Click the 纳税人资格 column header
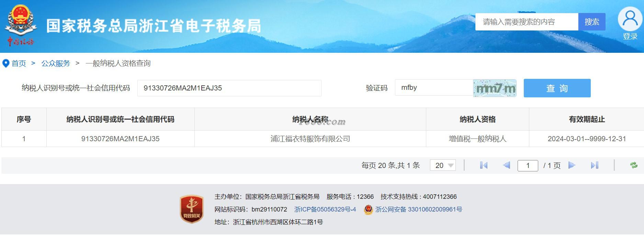The width and height of the screenshot is (644, 242). point(477,119)
